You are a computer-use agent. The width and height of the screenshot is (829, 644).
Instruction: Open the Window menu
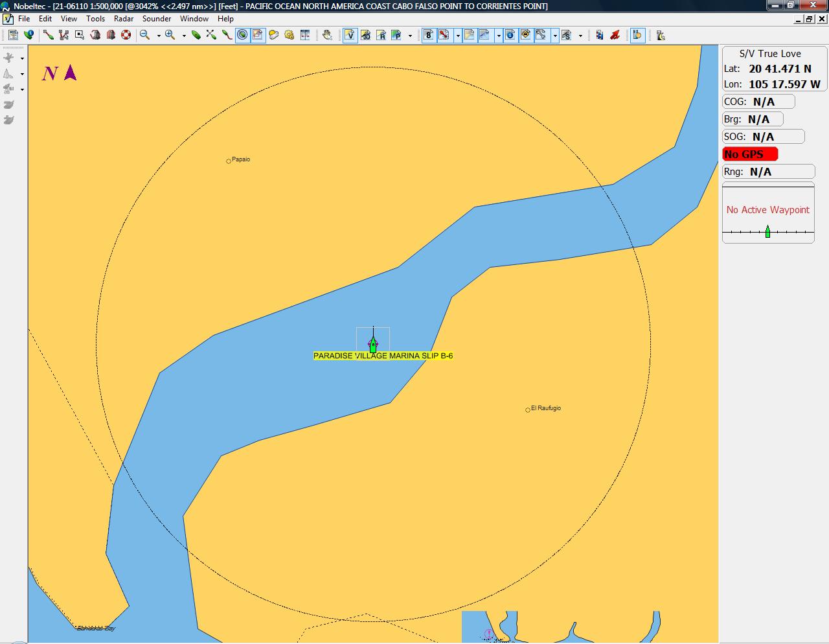pos(194,19)
